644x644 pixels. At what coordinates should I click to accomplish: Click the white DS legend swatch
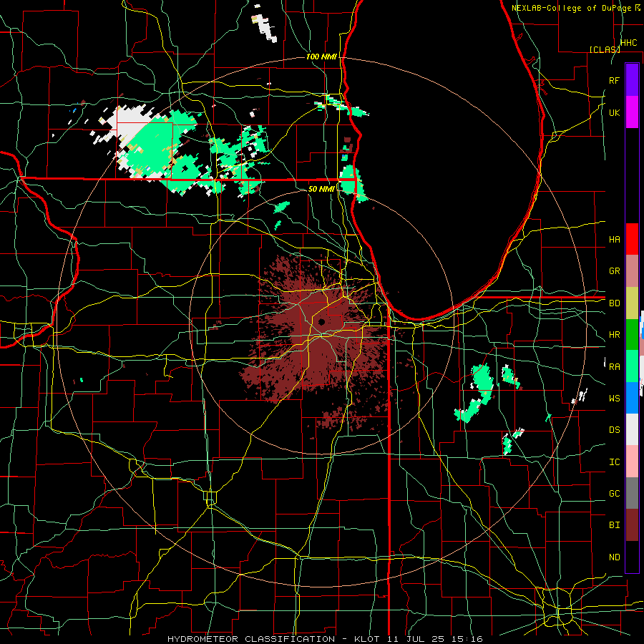632,429
